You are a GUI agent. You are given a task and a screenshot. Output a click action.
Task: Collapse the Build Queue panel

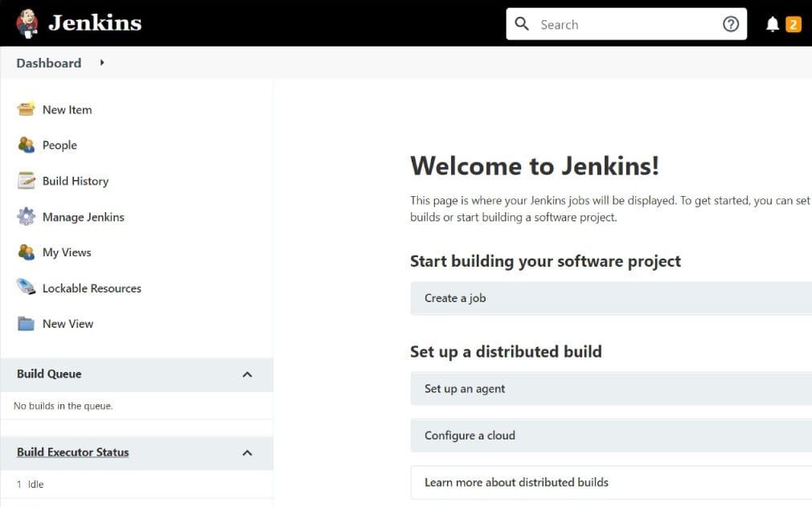pos(247,374)
